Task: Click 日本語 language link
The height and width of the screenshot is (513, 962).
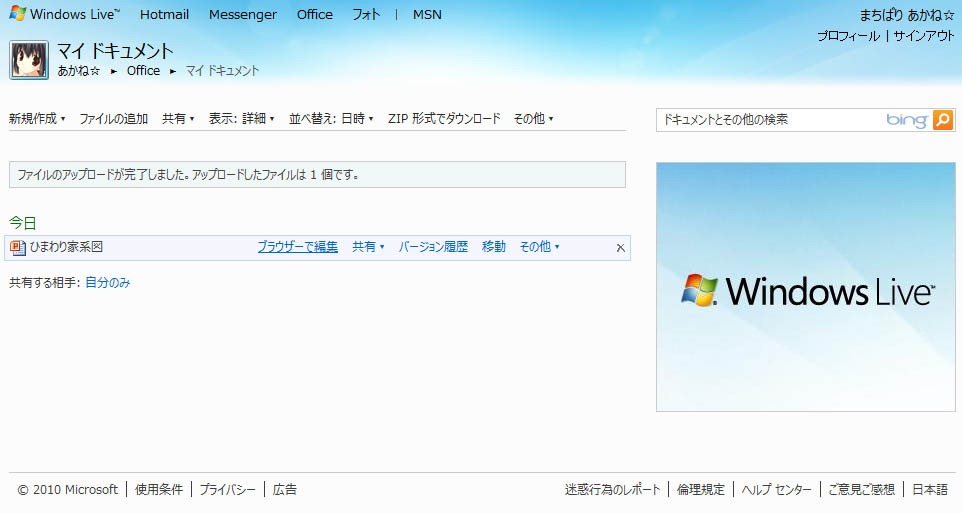Action: pos(930,489)
